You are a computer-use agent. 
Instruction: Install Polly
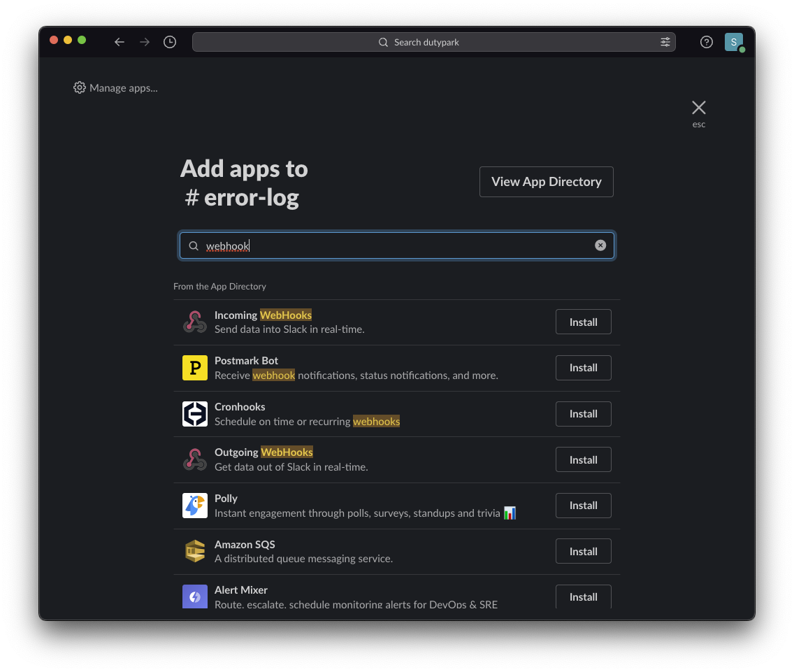[584, 506]
